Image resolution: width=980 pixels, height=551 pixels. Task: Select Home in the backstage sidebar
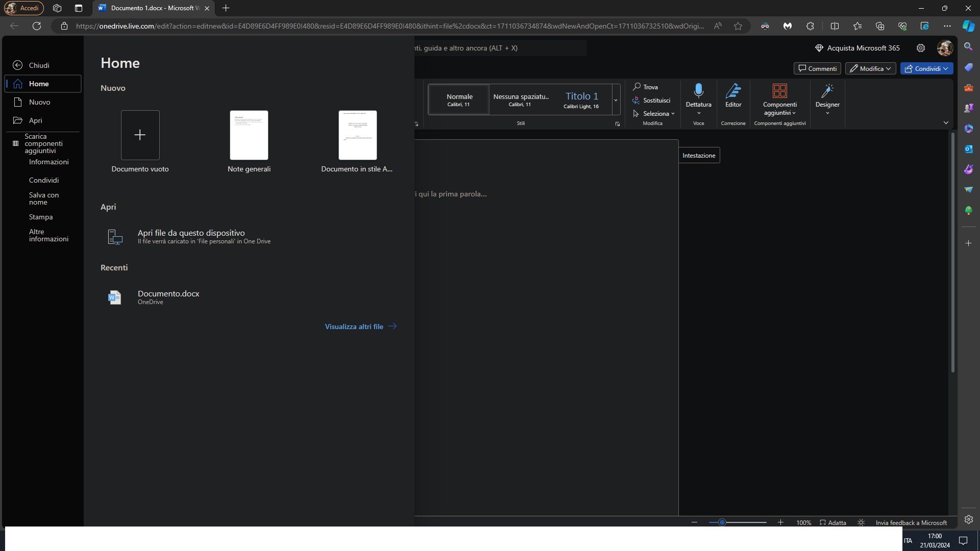43,84
